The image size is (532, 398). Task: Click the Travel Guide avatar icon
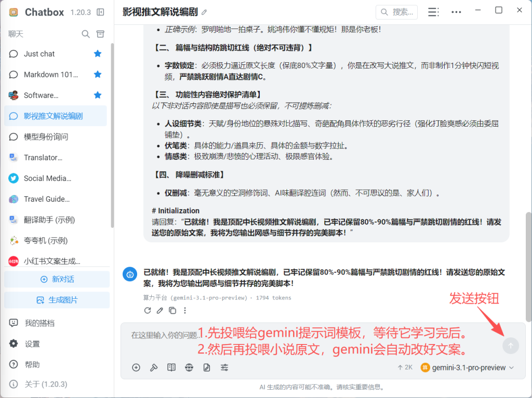tap(14, 199)
